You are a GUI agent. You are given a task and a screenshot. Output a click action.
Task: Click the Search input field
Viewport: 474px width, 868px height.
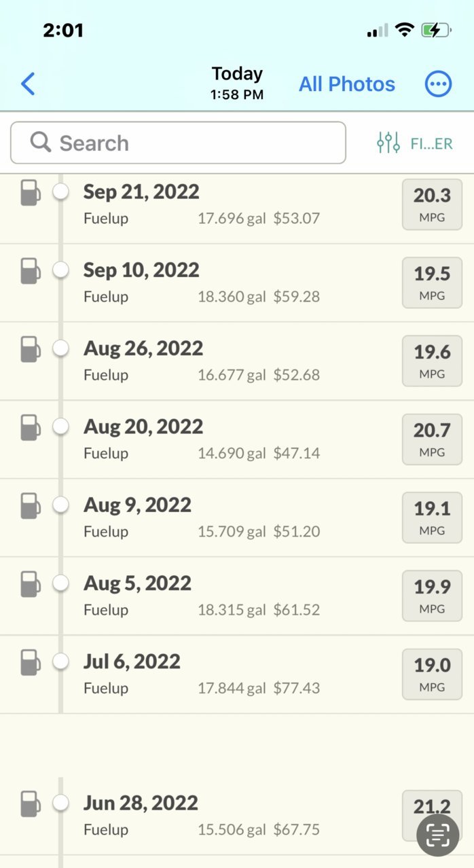[178, 143]
